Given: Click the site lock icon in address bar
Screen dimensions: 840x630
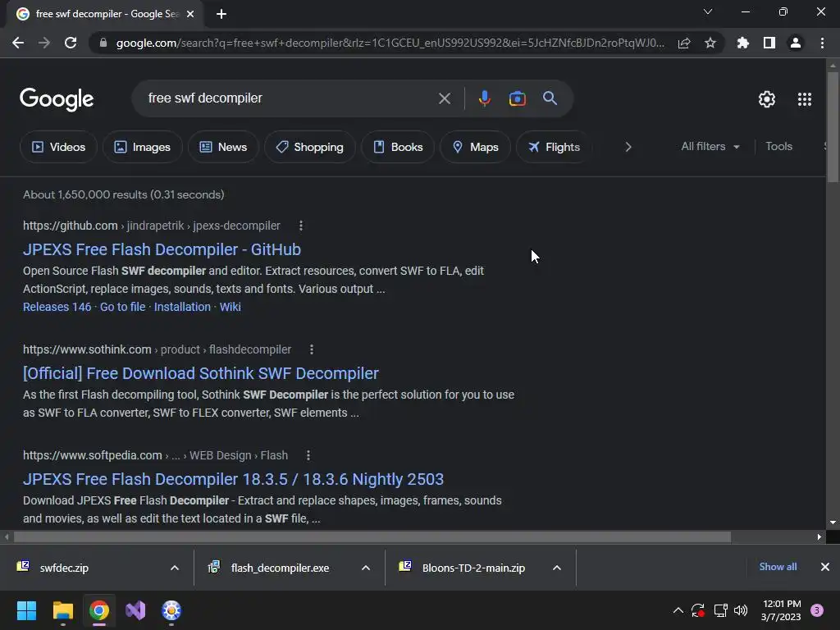Looking at the screenshot, I should point(103,43).
